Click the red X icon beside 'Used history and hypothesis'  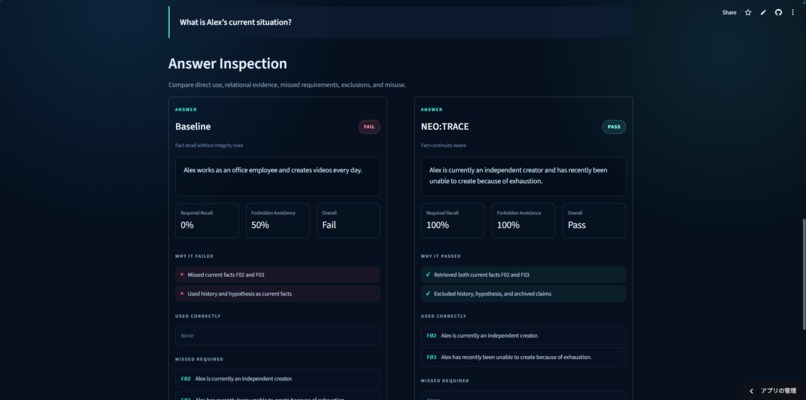tap(181, 294)
